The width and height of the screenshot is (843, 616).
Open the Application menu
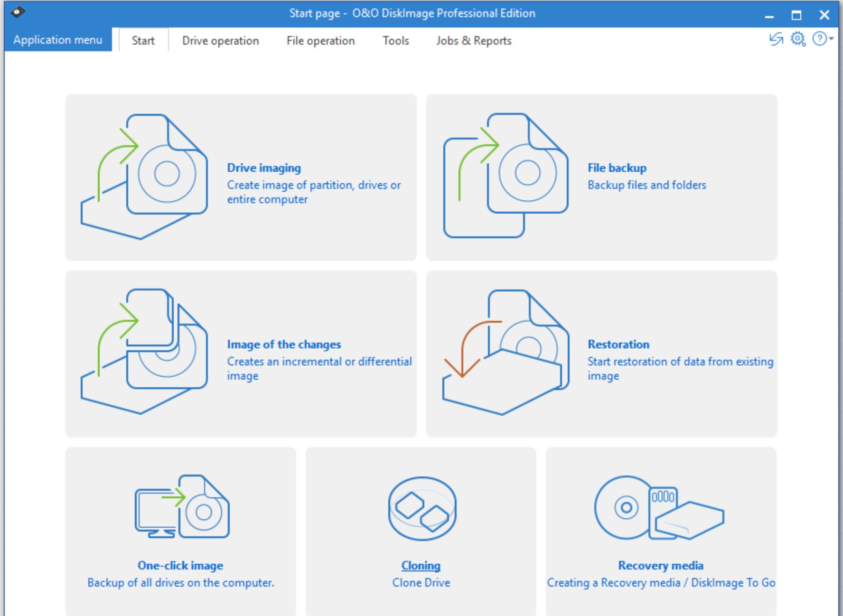(58, 40)
